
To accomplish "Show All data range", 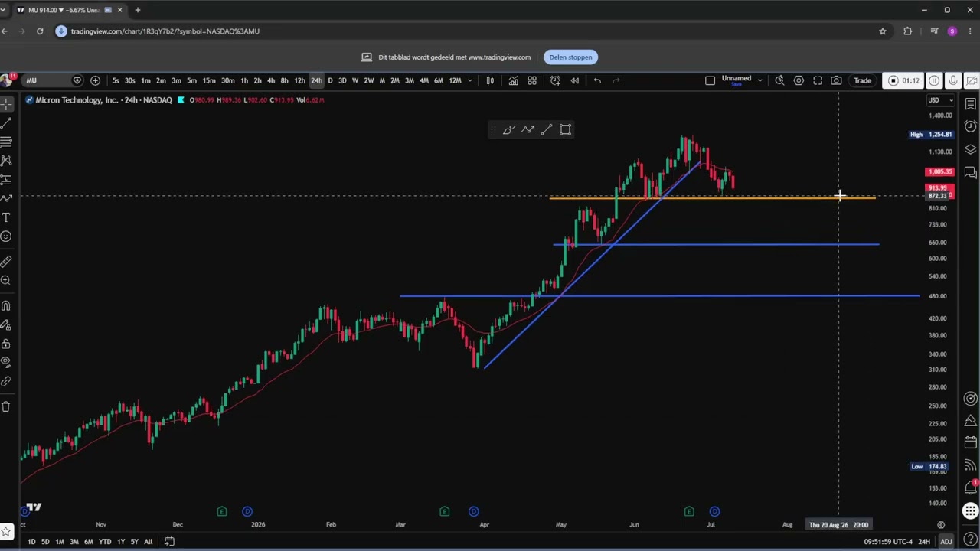I will [x=148, y=542].
